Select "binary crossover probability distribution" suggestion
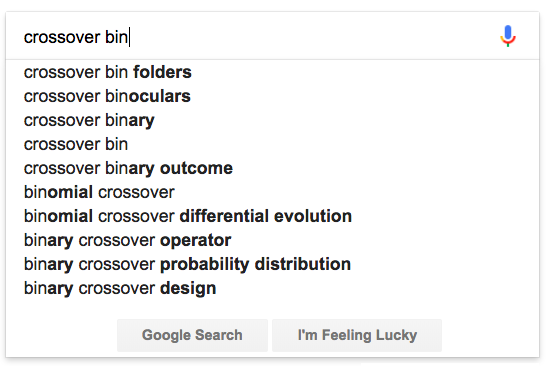The width and height of the screenshot is (547, 366). click(x=272, y=264)
